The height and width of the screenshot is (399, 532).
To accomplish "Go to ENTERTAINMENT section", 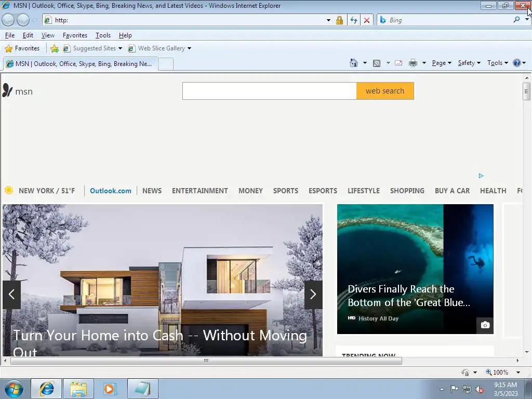I will tap(200, 191).
